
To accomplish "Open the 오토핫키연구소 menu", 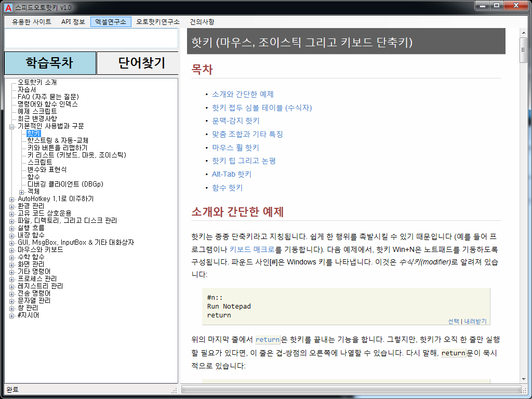I will click(x=158, y=22).
